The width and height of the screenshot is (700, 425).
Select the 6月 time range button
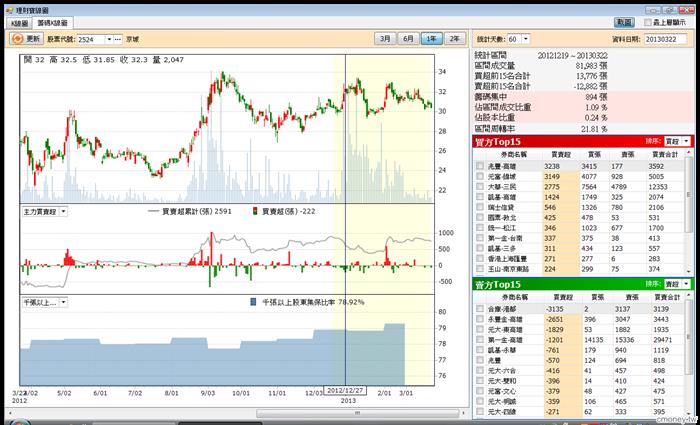point(408,39)
